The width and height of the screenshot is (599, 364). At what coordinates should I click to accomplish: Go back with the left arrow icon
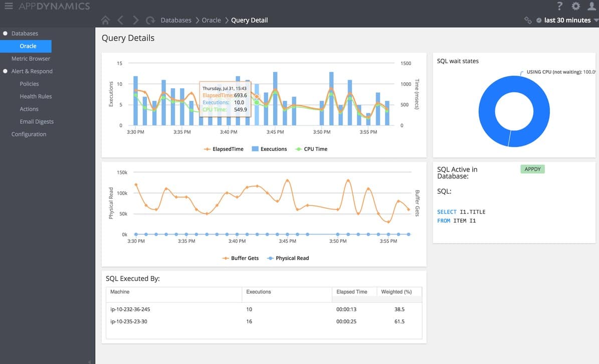(x=120, y=20)
